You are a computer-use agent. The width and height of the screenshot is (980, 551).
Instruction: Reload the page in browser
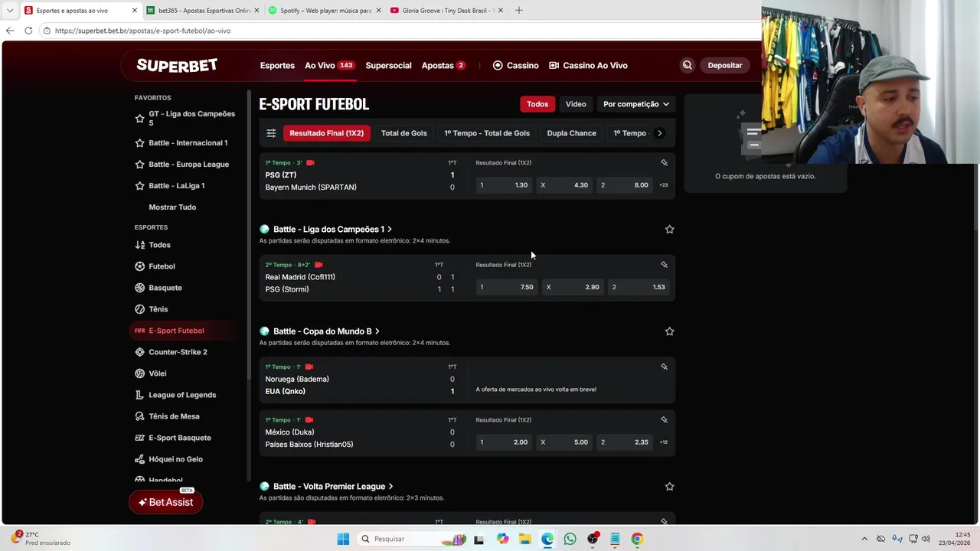tap(28, 31)
